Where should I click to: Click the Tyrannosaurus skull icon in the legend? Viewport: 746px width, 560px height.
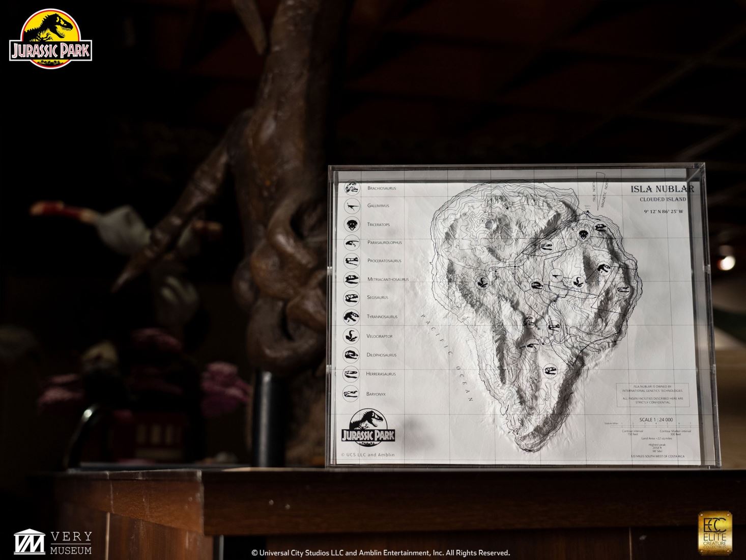click(351, 316)
